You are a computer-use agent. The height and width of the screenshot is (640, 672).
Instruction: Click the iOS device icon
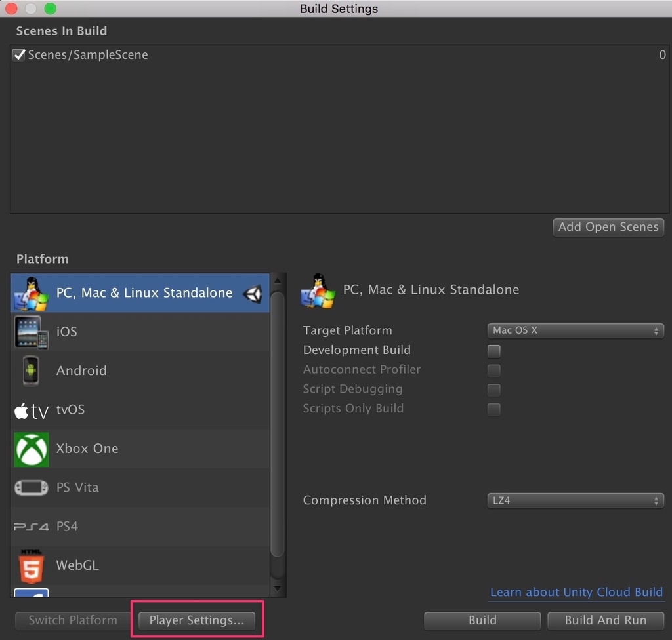31,332
